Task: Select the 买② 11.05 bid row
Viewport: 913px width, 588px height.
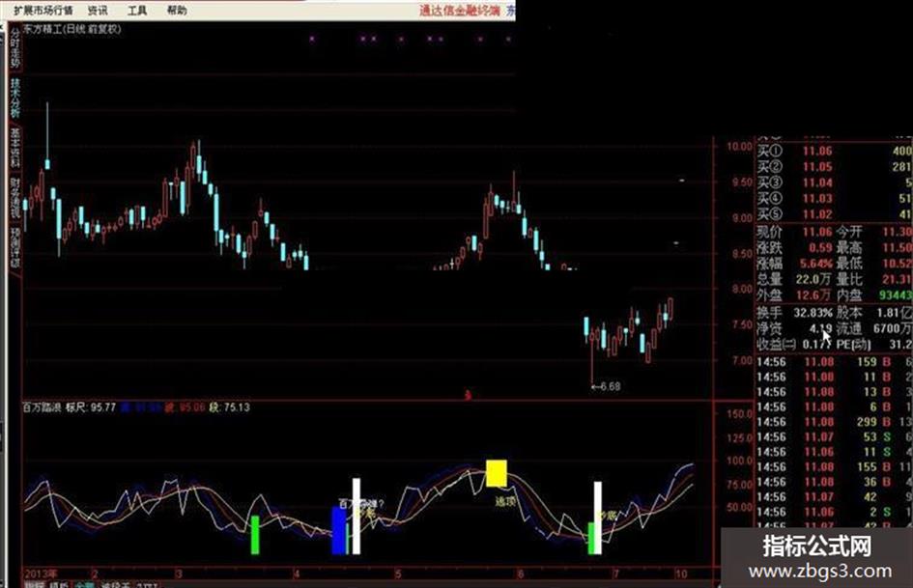Action: (834, 166)
